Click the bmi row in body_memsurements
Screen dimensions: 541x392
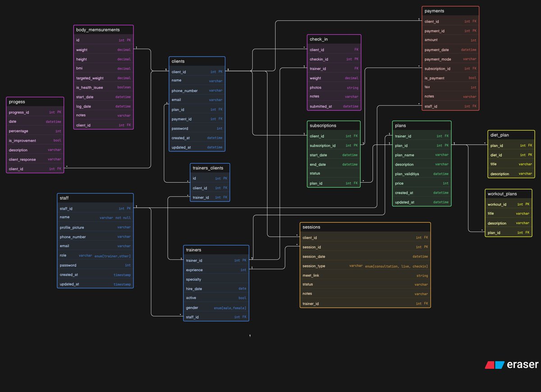click(x=103, y=68)
